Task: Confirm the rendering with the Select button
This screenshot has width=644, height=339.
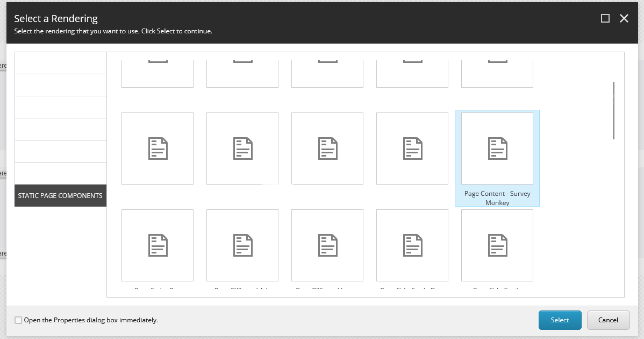Action: click(560, 320)
